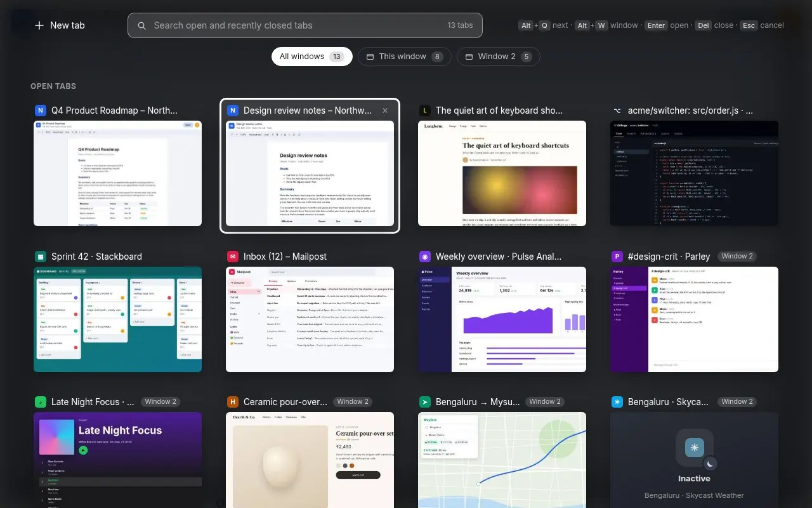Select the Bengaluru route map thumbnail
The height and width of the screenshot is (508, 812).
click(x=502, y=460)
